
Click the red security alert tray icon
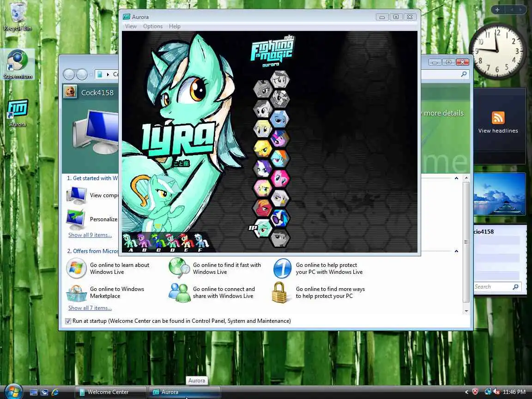pyautogui.click(x=475, y=392)
